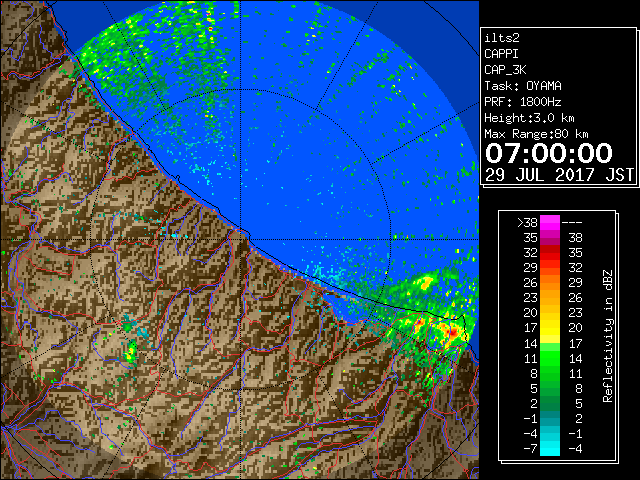Click the 07:00:00 timestamp
The width and height of the screenshot is (640, 480).
click(549, 153)
